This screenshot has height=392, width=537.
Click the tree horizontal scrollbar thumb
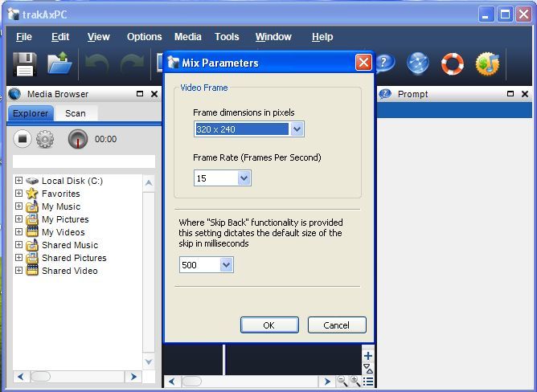(x=40, y=377)
